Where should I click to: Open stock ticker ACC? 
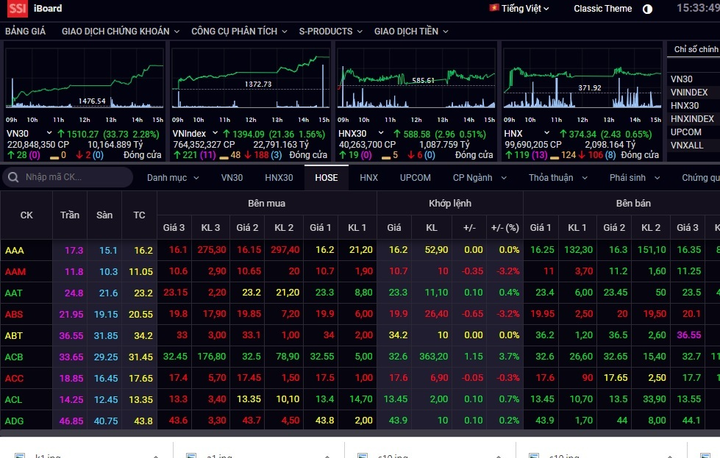pos(14,378)
